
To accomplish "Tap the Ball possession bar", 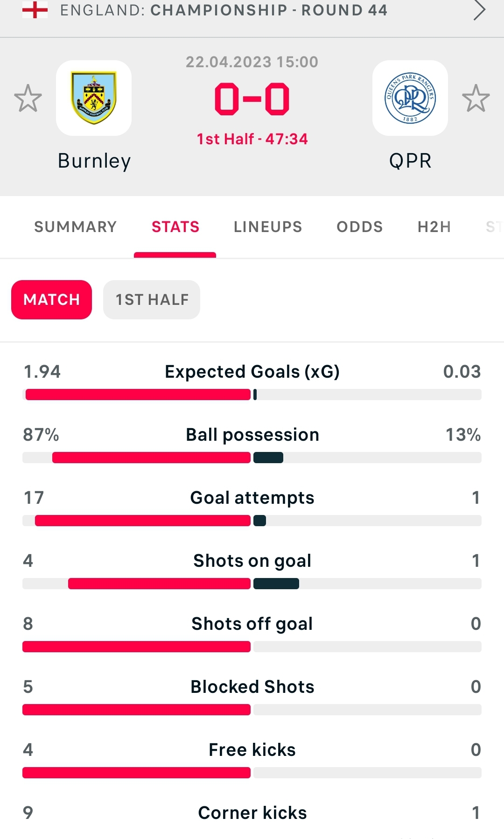I will coord(252,458).
